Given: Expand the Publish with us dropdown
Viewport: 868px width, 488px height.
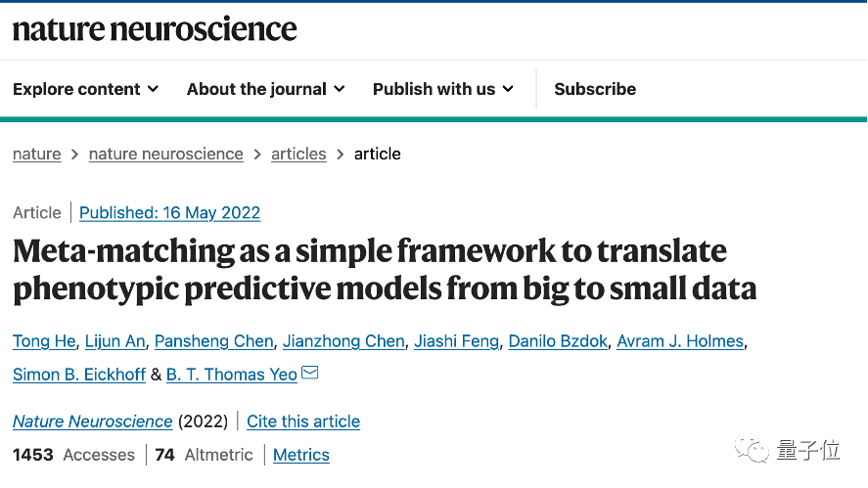Looking at the screenshot, I should (443, 89).
